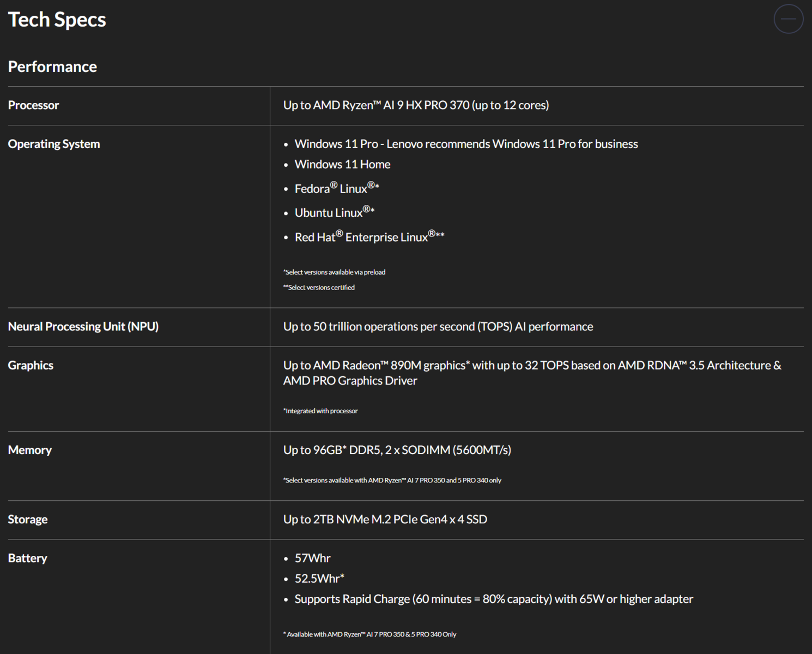Click the Neural Processing Unit (NPU) label
Screen dimensions: 812x654
(83, 326)
